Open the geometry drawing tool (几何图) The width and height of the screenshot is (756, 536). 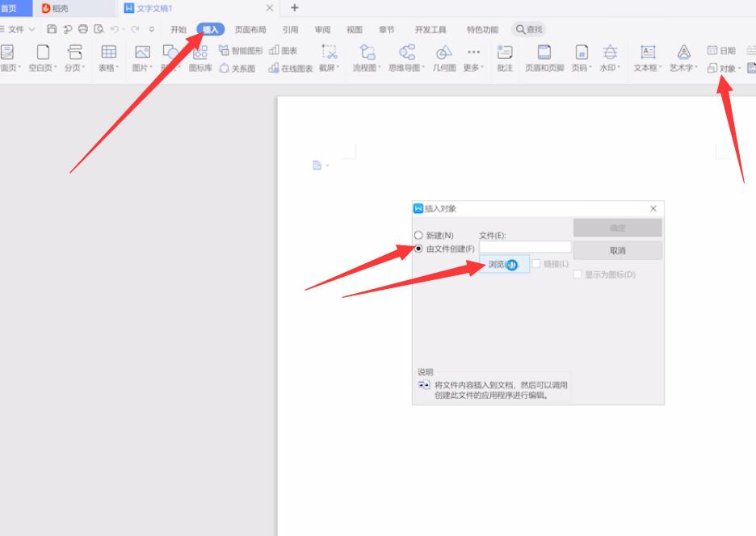point(444,58)
